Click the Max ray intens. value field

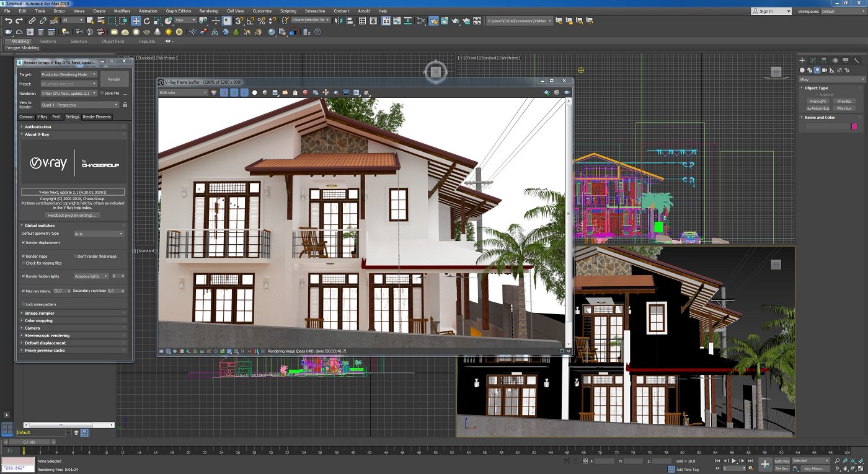click(x=61, y=291)
